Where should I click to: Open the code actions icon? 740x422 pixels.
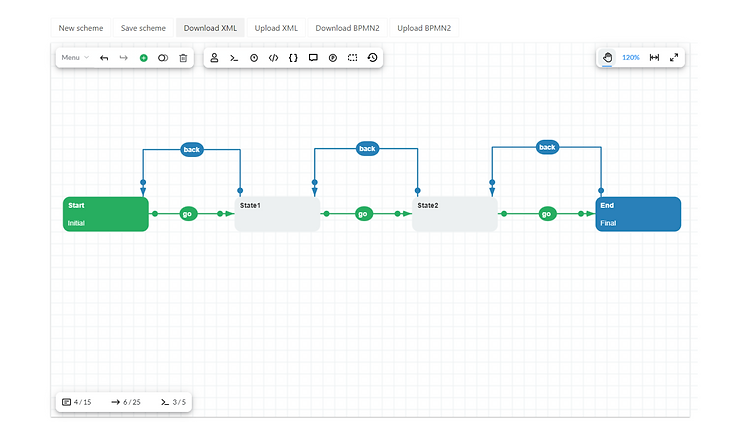click(x=273, y=58)
